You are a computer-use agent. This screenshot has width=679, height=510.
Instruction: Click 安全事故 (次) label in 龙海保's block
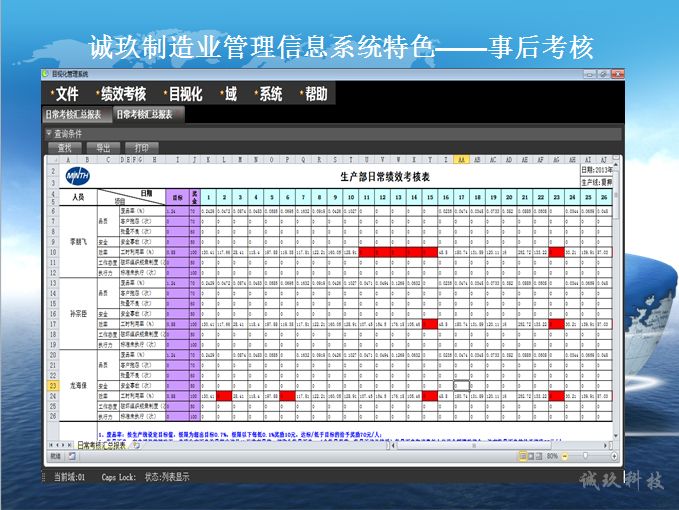coord(136,385)
